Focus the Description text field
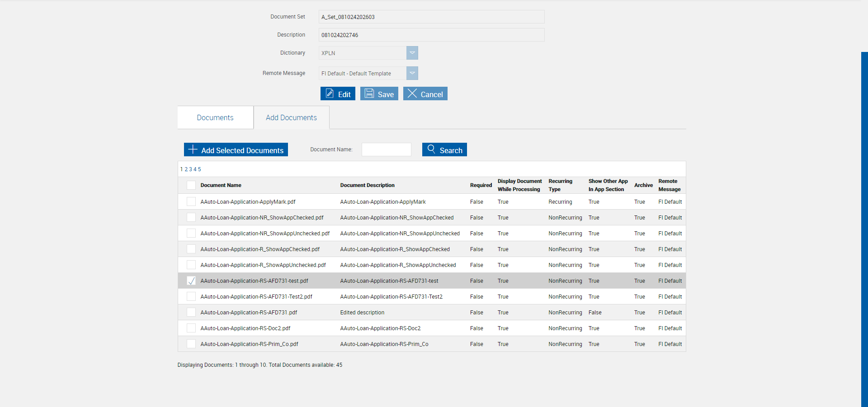This screenshot has width=868, height=407. point(432,35)
